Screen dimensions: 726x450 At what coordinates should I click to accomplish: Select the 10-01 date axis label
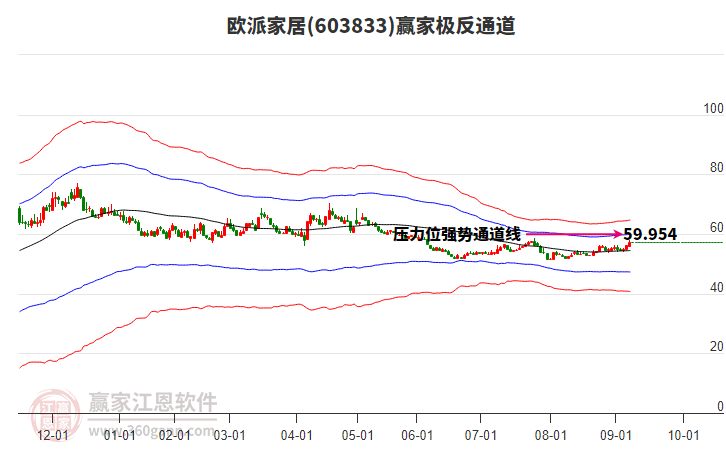[683, 435]
